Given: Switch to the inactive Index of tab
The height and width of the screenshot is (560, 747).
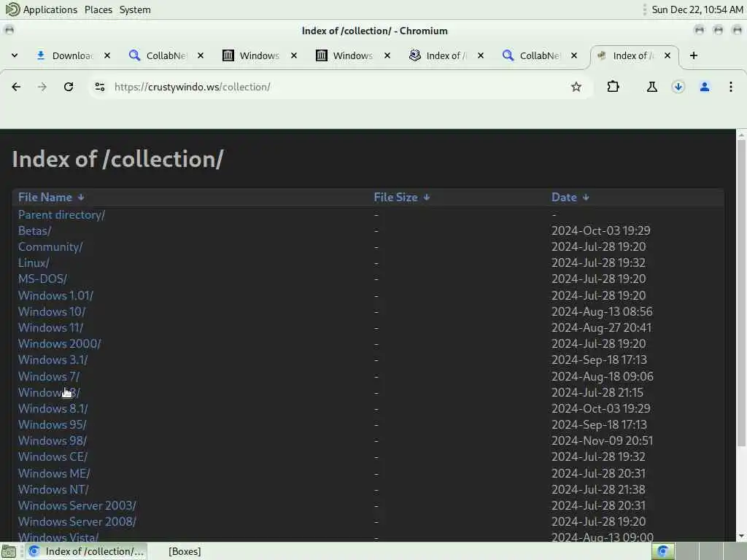Looking at the screenshot, I should [x=438, y=55].
